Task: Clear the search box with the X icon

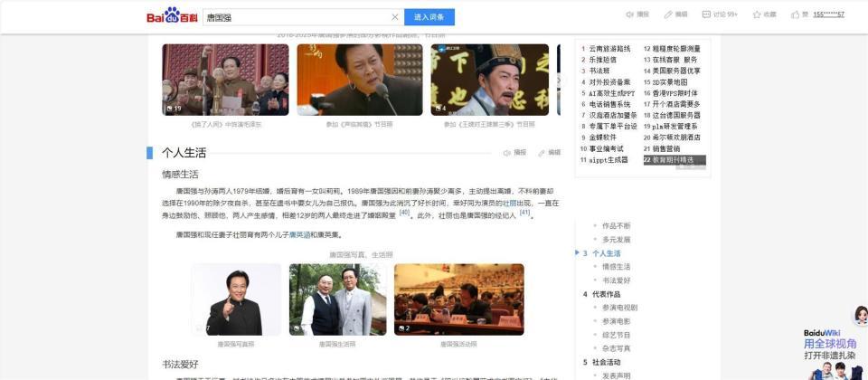Action: coord(395,17)
